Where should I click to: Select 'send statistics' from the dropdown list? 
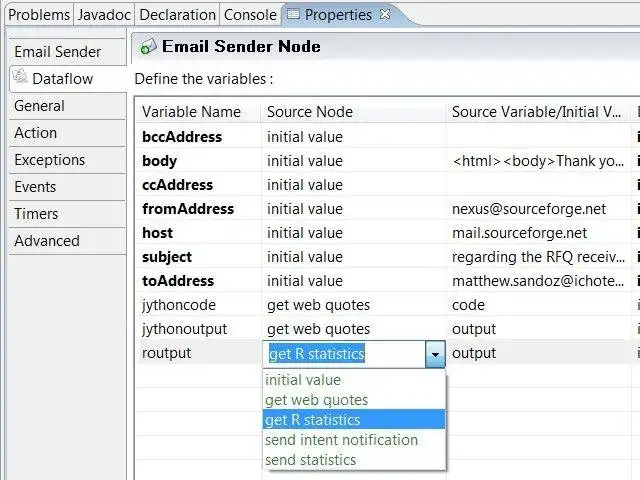point(310,460)
